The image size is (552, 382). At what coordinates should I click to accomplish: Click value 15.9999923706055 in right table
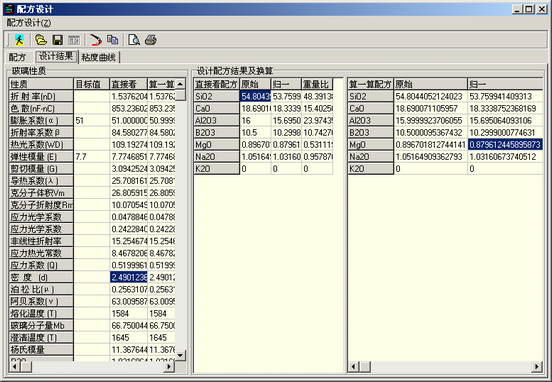pyautogui.click(x=430, y=120)
